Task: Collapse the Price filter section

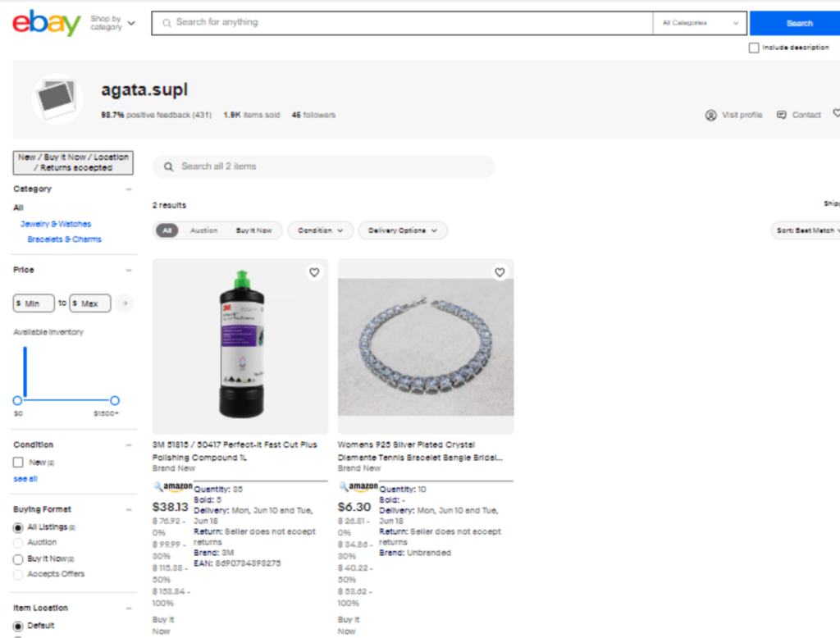Action: click(129, 270)
